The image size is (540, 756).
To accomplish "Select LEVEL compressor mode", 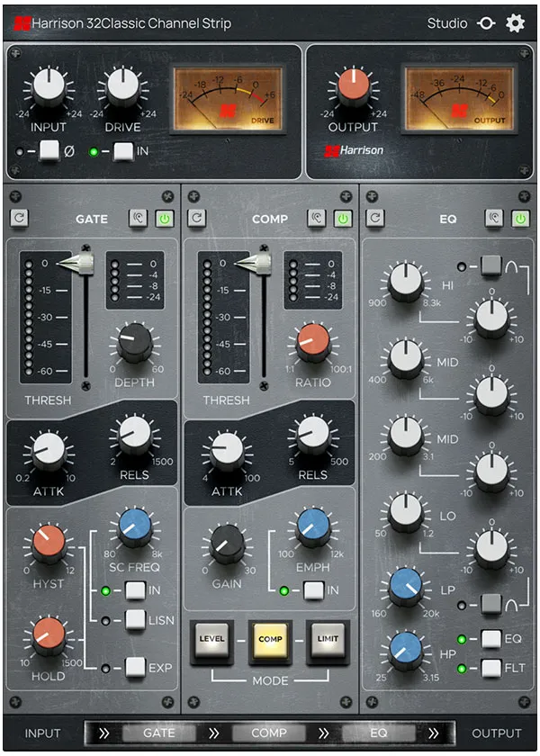I will [211, 640].
